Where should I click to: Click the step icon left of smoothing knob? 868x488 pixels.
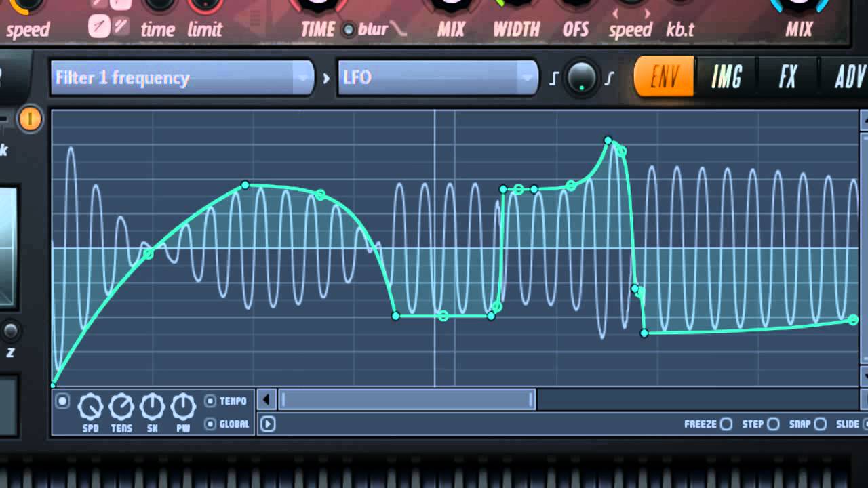click(553, 79)
